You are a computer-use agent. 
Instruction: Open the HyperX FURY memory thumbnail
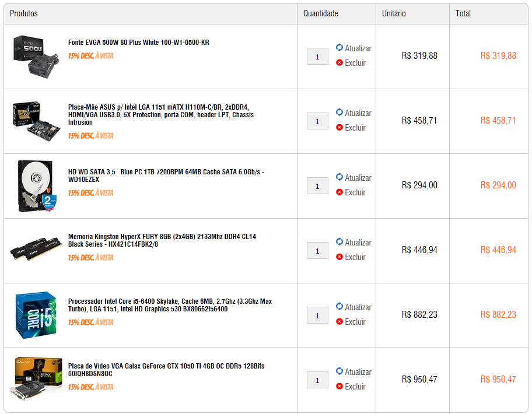click(36, 248)
